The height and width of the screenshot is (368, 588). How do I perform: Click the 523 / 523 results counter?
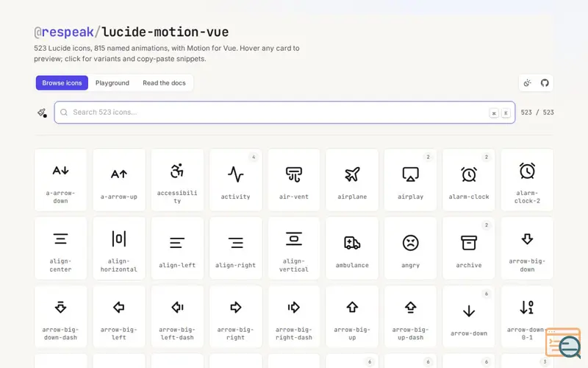tap(537, 113)
